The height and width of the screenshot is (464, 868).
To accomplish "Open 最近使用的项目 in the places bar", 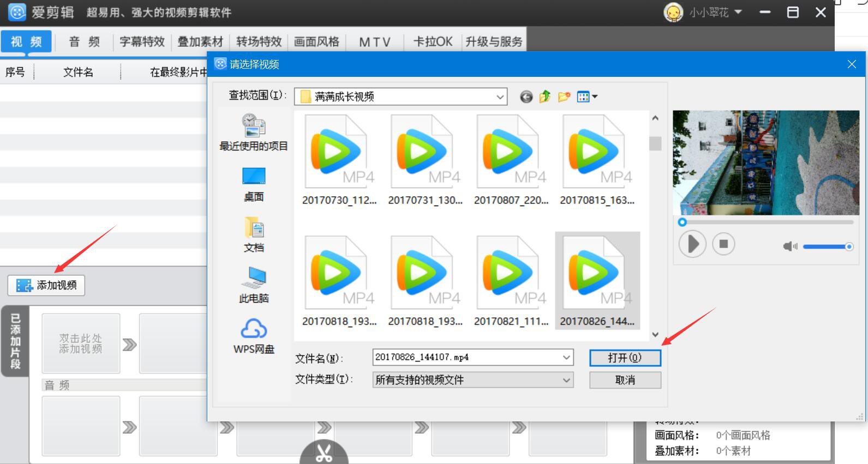I will tap(254, 132).
